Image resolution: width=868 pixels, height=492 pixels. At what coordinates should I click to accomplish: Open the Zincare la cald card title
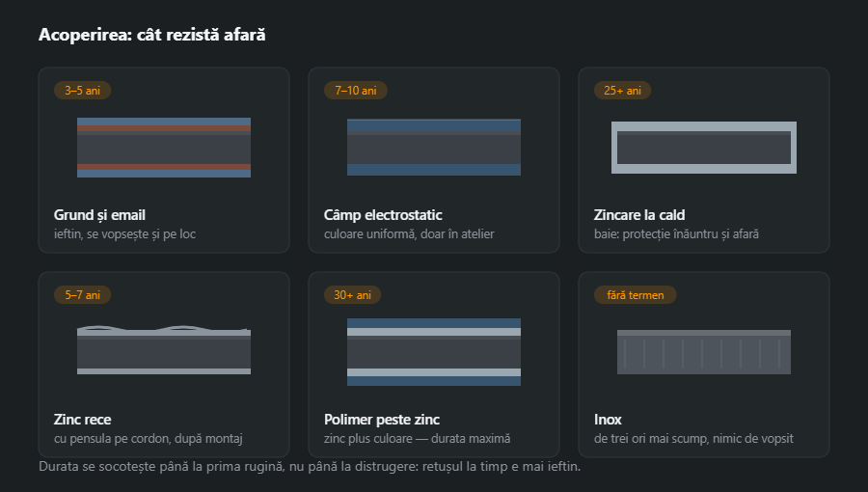639,215
